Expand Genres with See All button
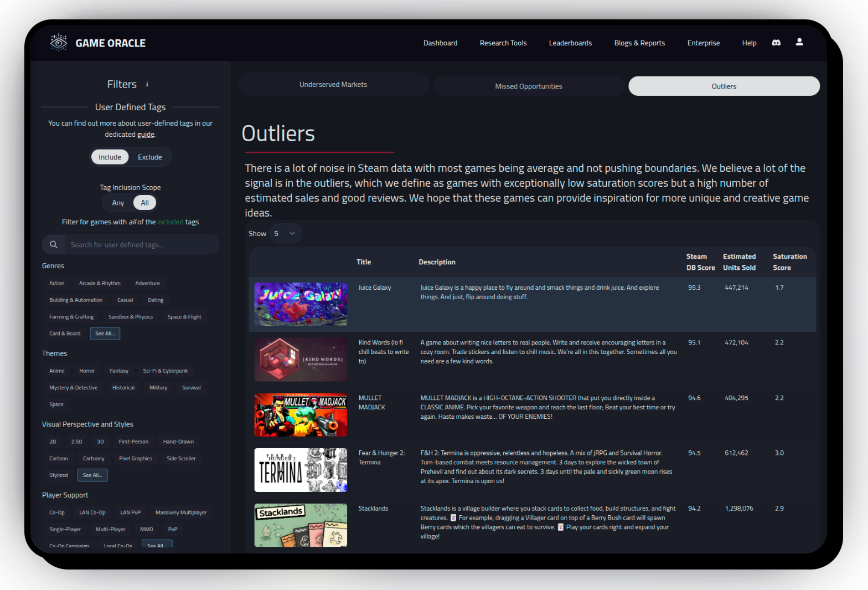The image size is (868, 590). click(x=105, y=334)
